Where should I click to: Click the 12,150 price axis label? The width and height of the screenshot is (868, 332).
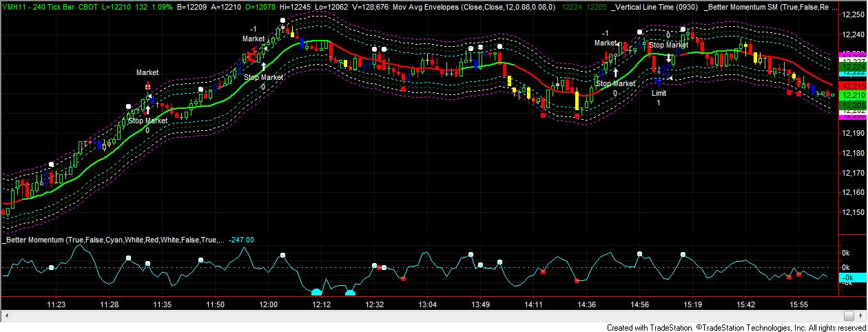coord(853,211)
